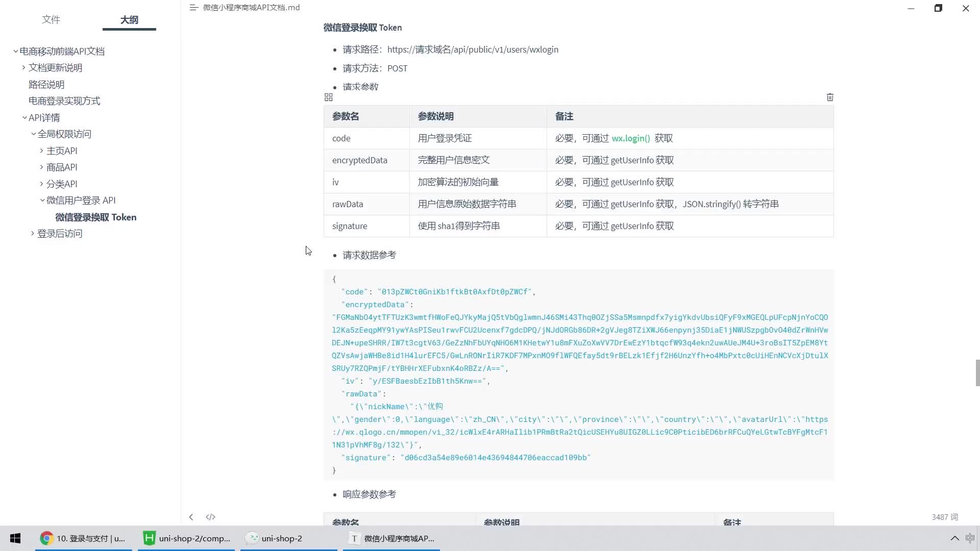
Task: Click the JSON.stringify() remark cell
Action: coord(690,204)
